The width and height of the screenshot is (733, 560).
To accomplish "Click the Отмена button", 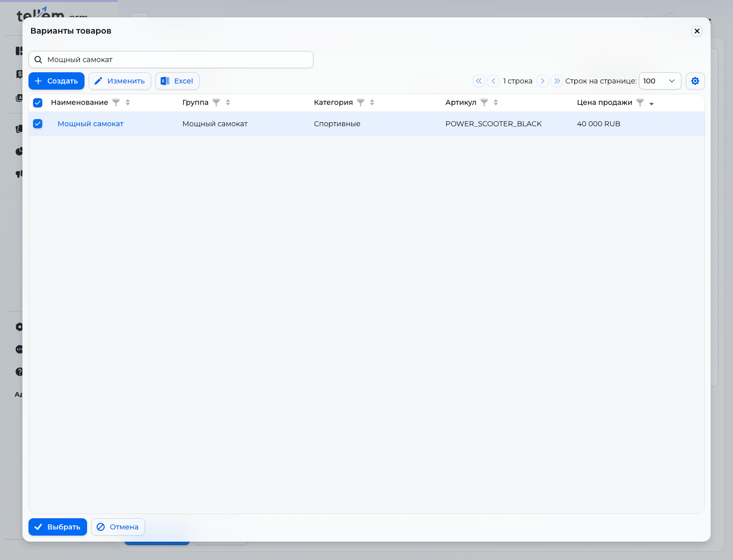I will (x=118, y=527).
